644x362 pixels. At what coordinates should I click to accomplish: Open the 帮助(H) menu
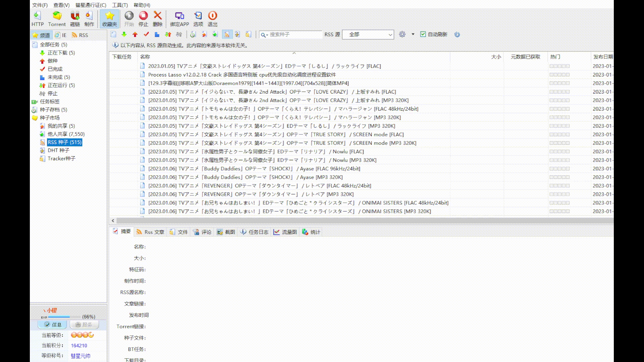click(142, 5)
